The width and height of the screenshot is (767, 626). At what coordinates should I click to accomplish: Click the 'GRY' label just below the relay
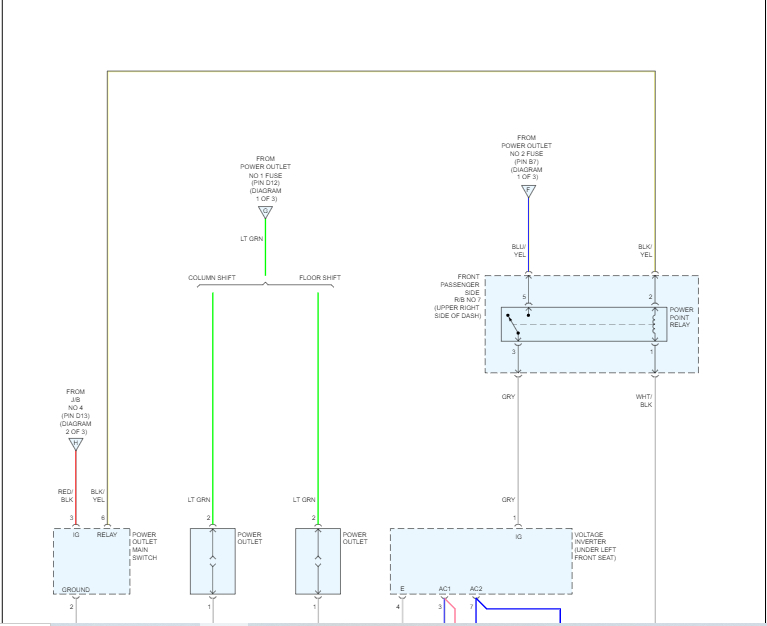508,397
